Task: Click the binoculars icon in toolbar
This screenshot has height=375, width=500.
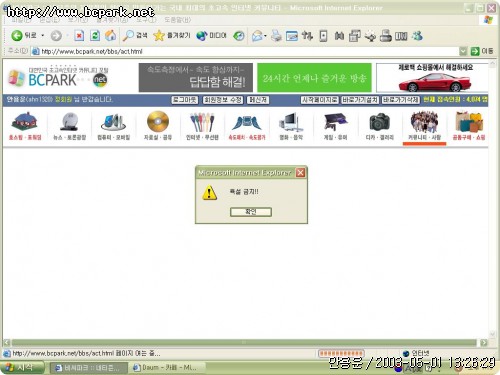Action: pyautogui.click(x=339, y=36)
